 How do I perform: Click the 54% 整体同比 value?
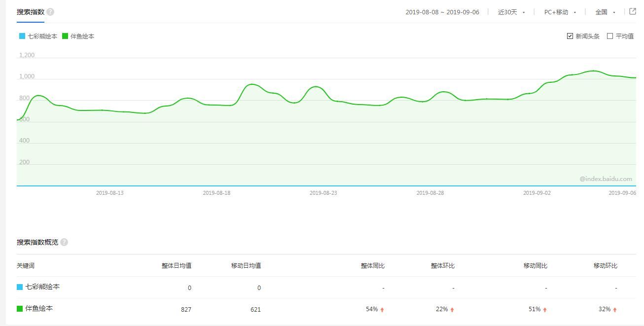pyautogui.click(x=372, y=310)
